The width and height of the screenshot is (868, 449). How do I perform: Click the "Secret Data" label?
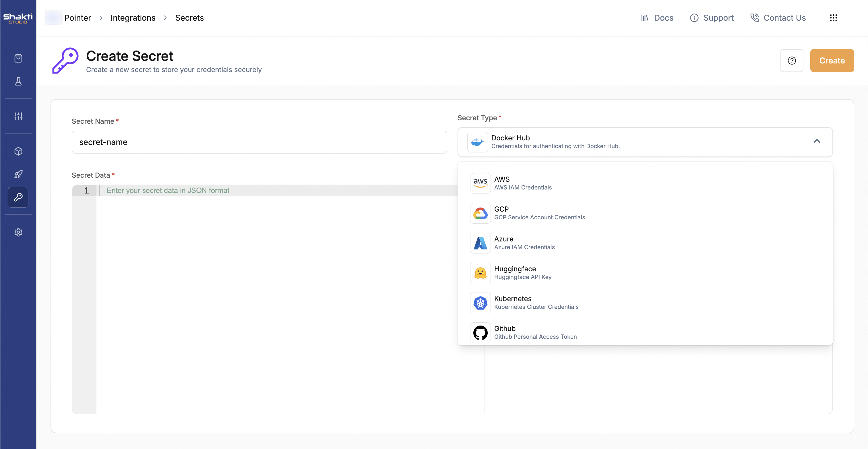pos(91,175)
